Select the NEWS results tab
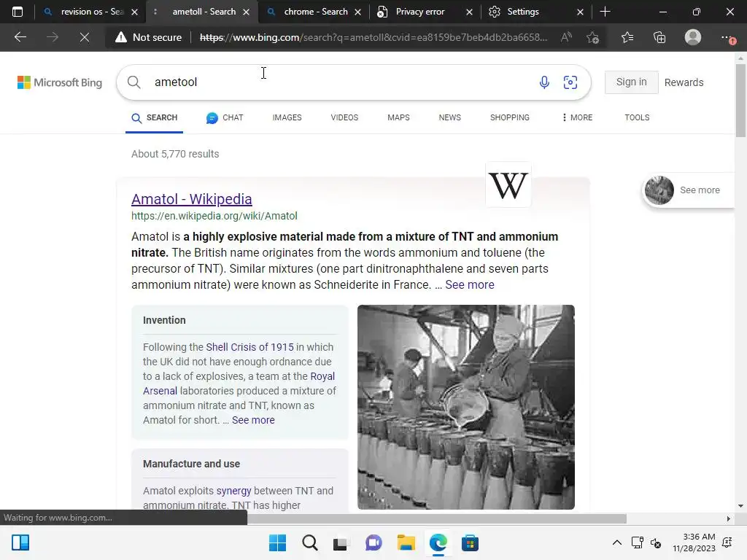The height and width of the screenshot is (560, 747). click(x=449, y=117)
